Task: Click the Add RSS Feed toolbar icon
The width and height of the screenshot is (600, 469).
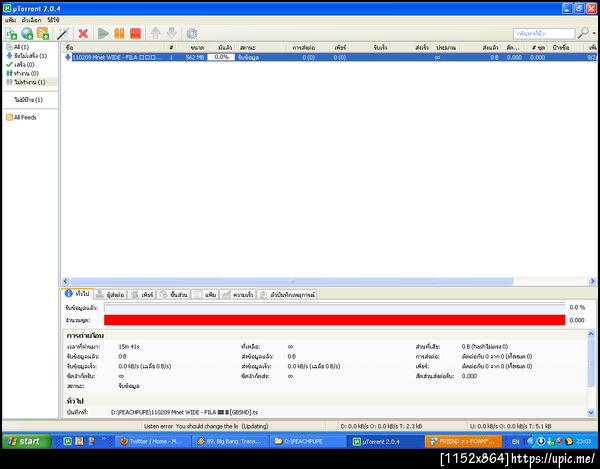Action: click(43, 34)
